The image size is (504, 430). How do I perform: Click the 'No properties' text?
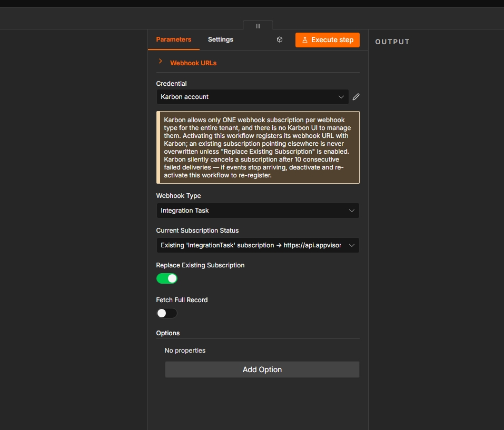[185, 351]
